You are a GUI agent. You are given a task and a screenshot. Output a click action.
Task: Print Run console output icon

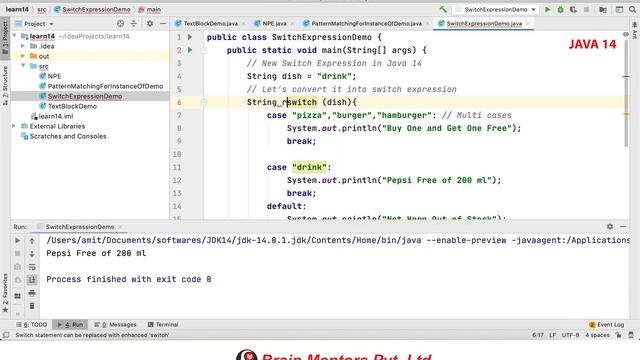32,293
